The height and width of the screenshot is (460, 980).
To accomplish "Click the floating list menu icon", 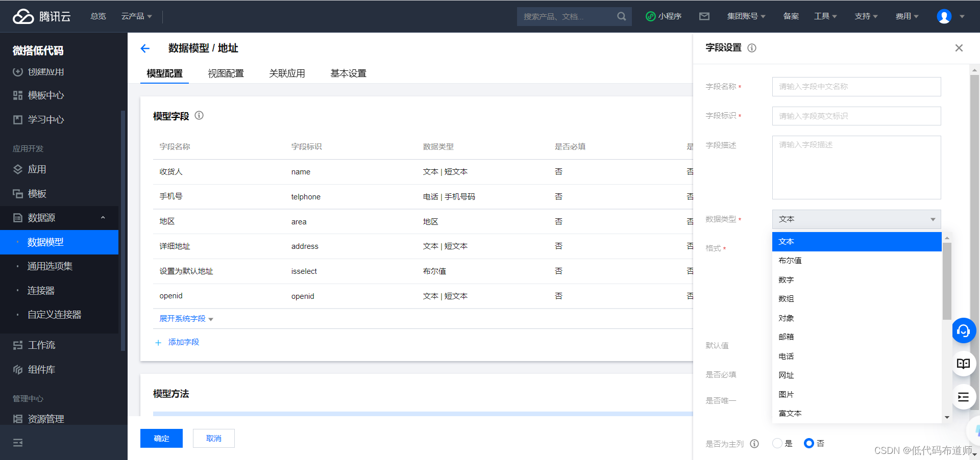I will click(964, 397).
